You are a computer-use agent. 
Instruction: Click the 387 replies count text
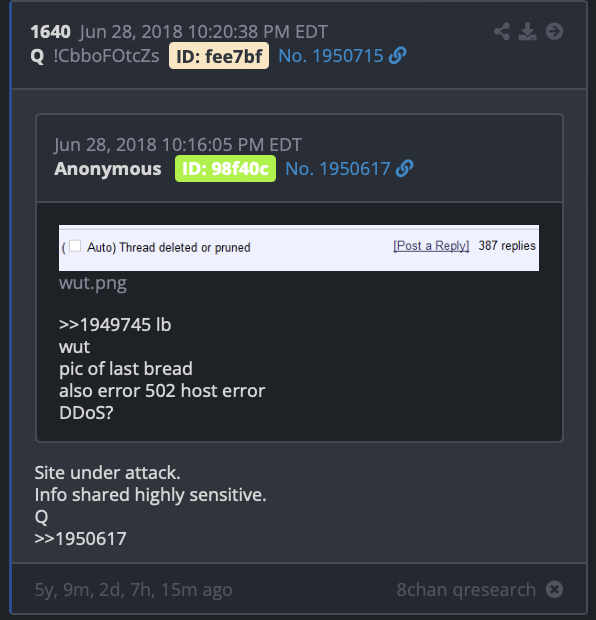tap(507, 246)
